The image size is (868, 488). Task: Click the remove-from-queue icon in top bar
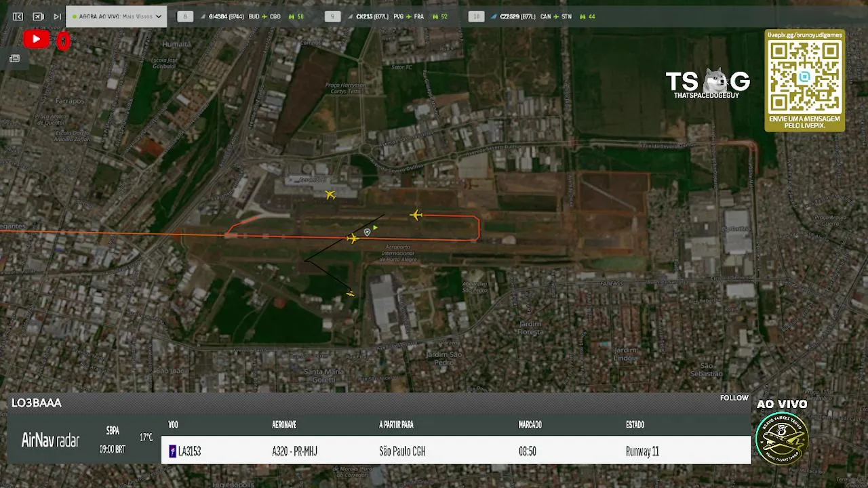pyautogui.click(x=38, y=16)
